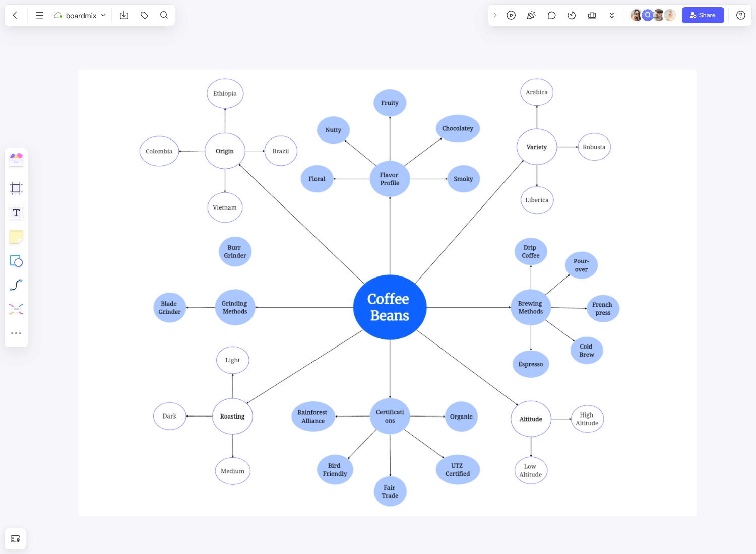Click the Fair Trade node
Screen dimensions: 756x554
390,492
